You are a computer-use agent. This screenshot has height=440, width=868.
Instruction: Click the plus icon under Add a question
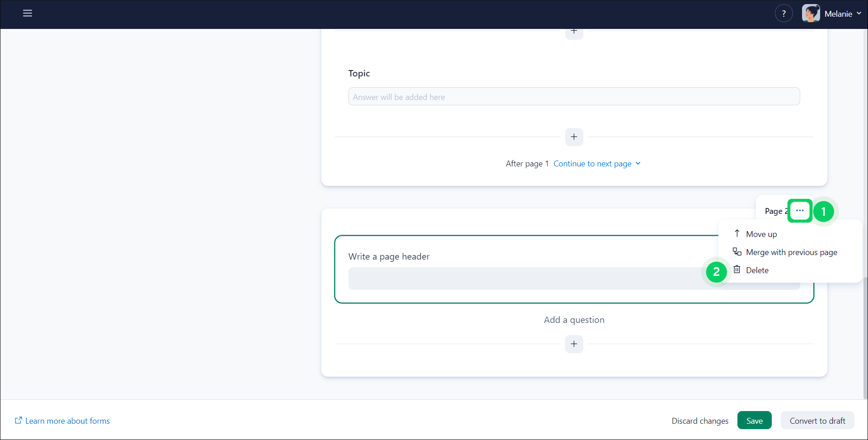[x=574, y=344]
